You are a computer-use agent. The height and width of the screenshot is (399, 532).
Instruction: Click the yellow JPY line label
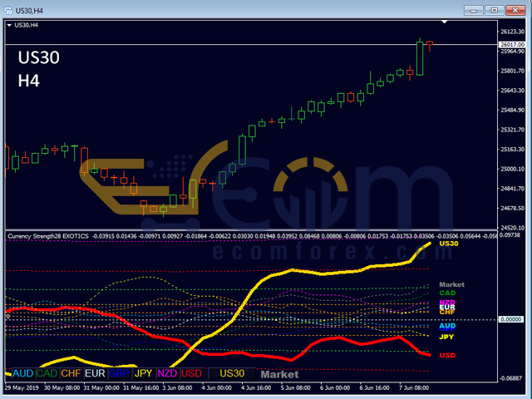(446, 337)
